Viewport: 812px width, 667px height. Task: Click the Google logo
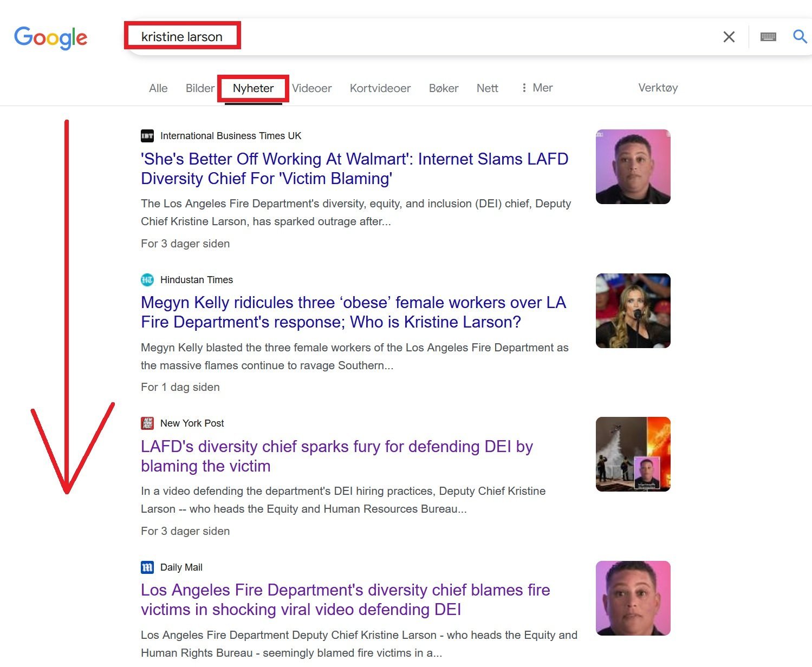tap(51, 37)
